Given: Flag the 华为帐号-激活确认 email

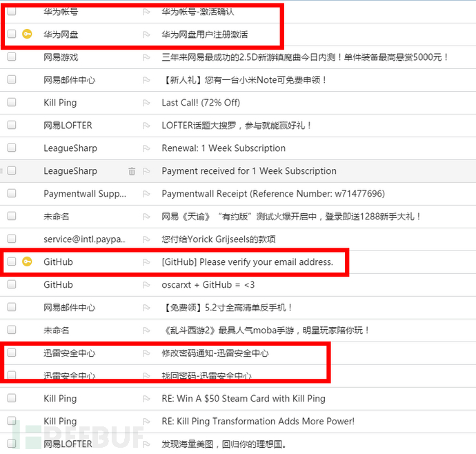Looking at the screenshot, I should click(146, 12).
